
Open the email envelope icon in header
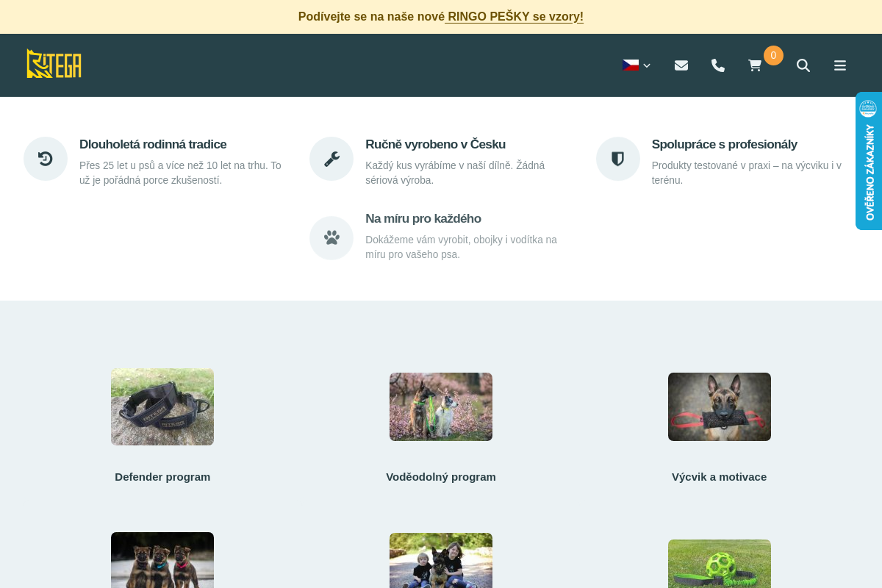pyautogui.click(x=681, y=65)
